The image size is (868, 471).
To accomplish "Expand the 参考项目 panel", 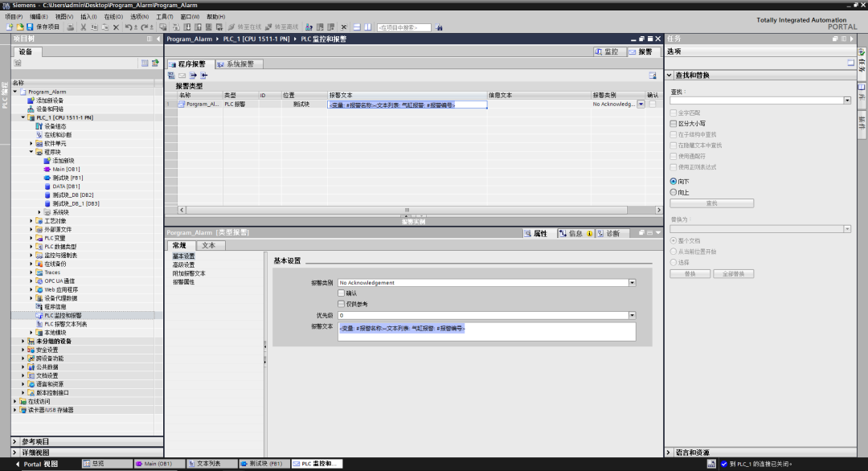I will point(15,442).
